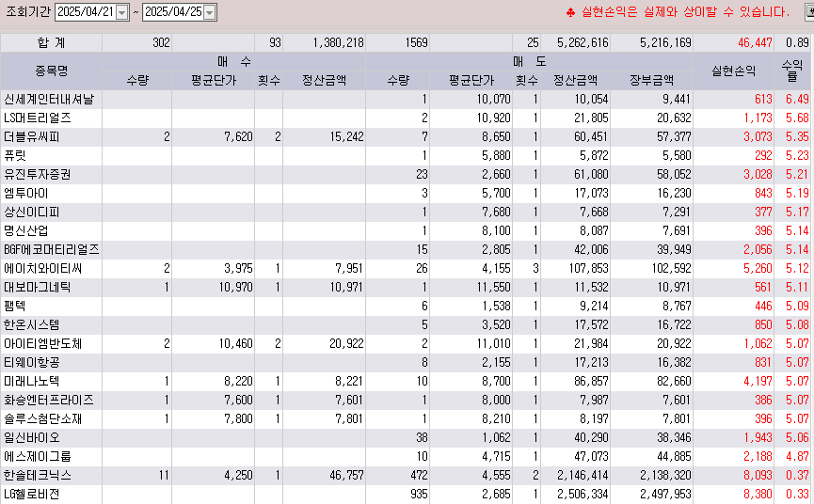This screenshot has height=504, width=814.
Task: Select the 아이티엠반도체 stock name
Action: [x=42, y=344]
